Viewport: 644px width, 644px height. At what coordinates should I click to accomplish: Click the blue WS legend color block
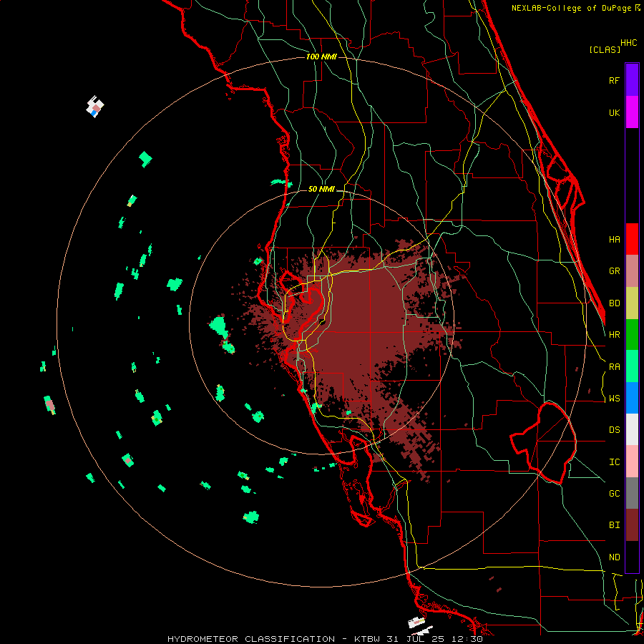pyautogui.click(x=632, y=398)
